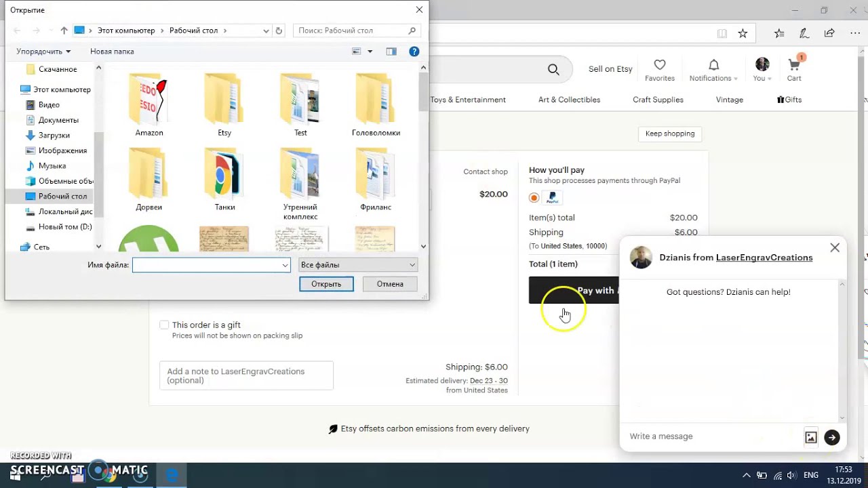Click the Новая папка button

click(x=112, y=52)
